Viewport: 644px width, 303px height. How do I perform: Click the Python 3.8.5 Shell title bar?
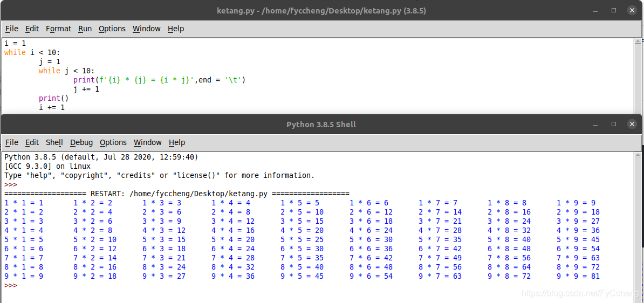pyautogui.click(x=321, y=124)
